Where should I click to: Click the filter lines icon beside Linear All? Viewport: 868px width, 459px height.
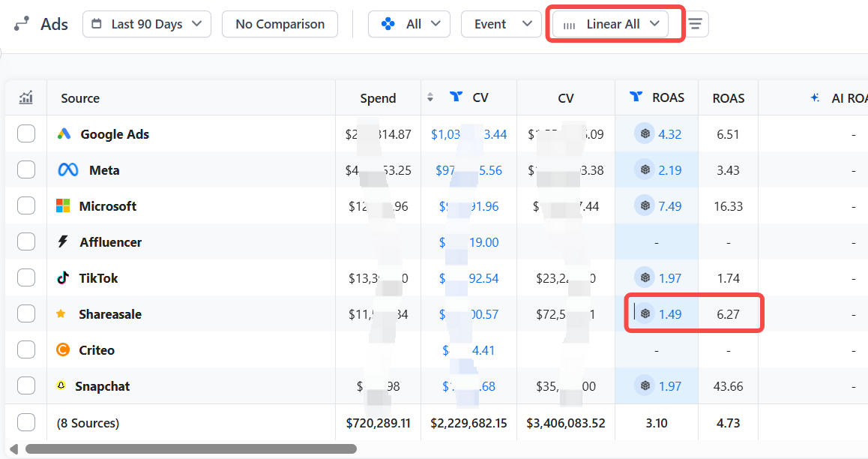[x=695, y=24]
